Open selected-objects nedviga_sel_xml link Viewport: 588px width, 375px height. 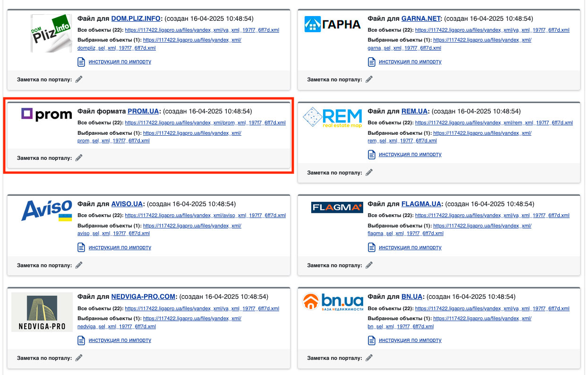click(x=159, y=322)
